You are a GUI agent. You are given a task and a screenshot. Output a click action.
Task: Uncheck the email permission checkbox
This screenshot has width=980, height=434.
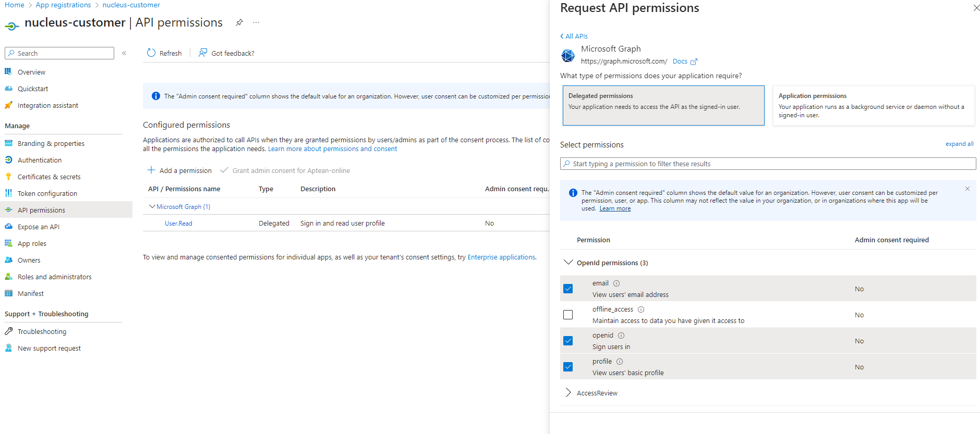coord(568,289)
